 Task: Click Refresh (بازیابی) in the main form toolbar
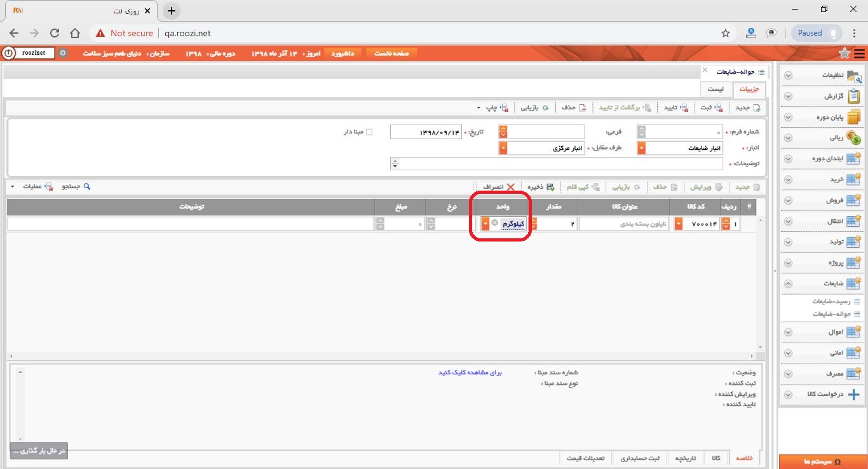click(534, 107)
